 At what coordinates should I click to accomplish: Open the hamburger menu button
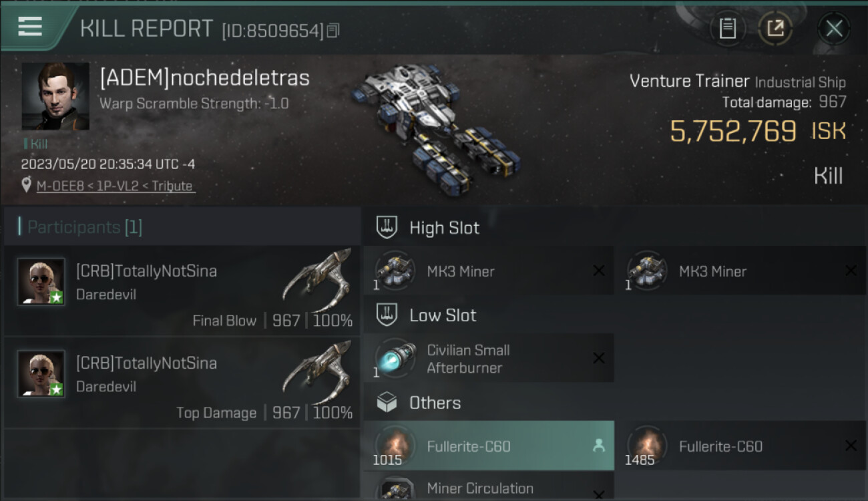(x=30, y=27)
